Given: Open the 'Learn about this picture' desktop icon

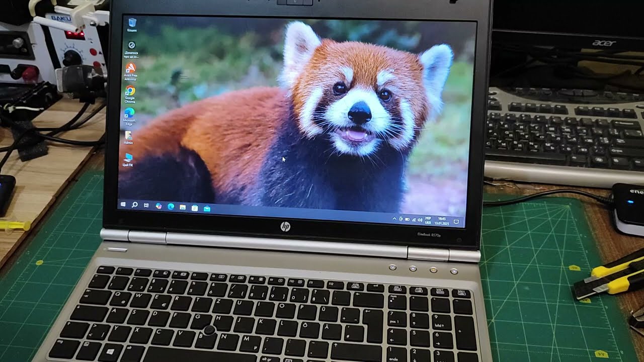Looking at the screenshot, I should pyautogui.click(x=131, y=50).
